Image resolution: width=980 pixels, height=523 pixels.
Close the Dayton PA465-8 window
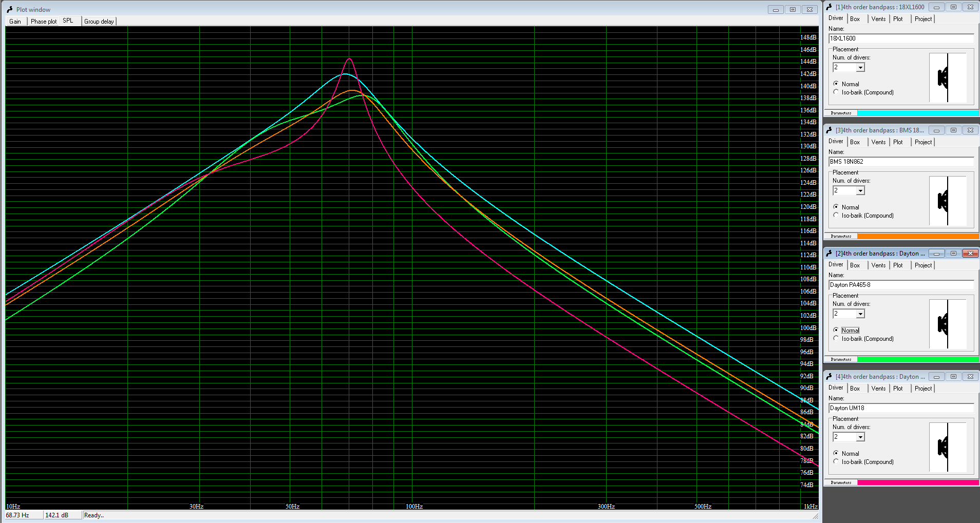[970, 254]
